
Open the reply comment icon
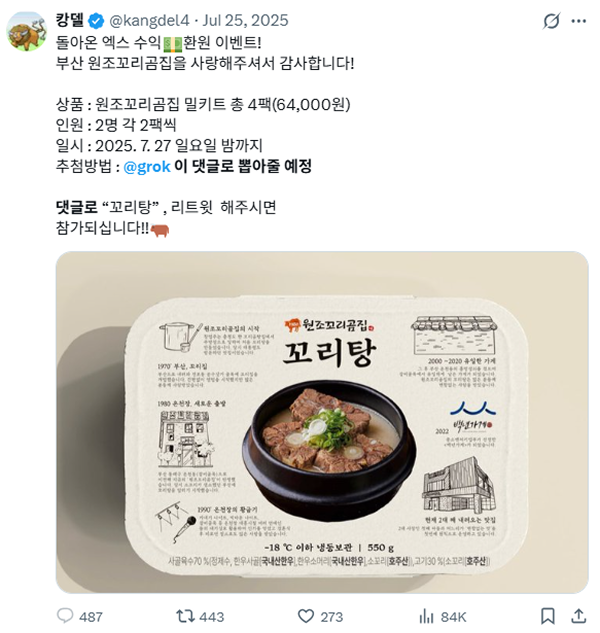pyautogui.click(x=65, y=616)
